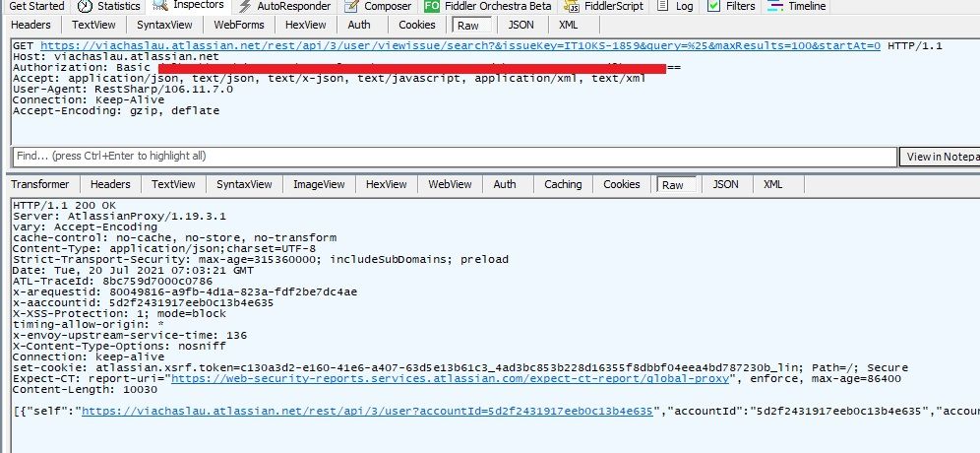
Task: Click the green FO icon
Action: click(x=431, y=6)
